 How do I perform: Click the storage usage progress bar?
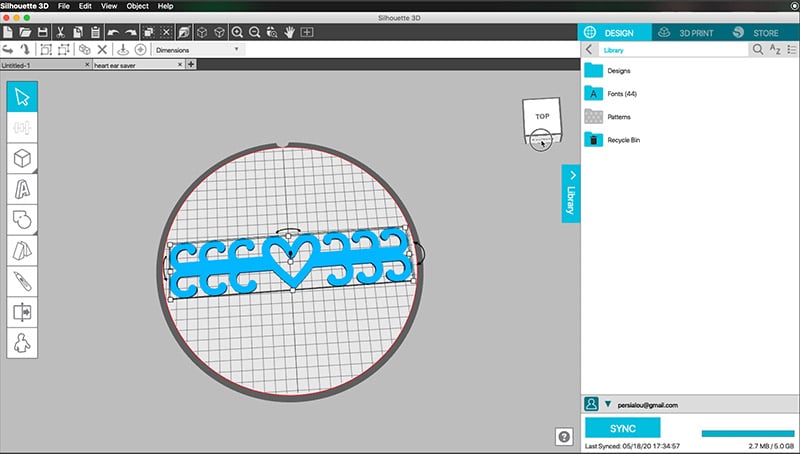(x=748, y=434)
